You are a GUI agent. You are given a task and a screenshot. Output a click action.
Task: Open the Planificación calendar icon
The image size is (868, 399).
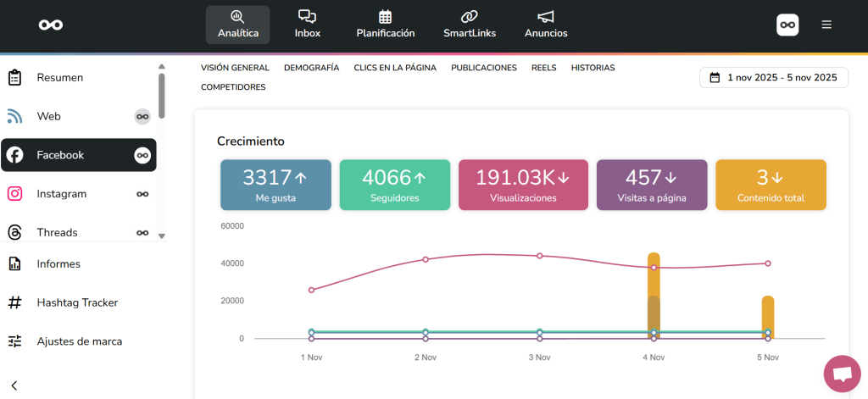pos(385,17)
